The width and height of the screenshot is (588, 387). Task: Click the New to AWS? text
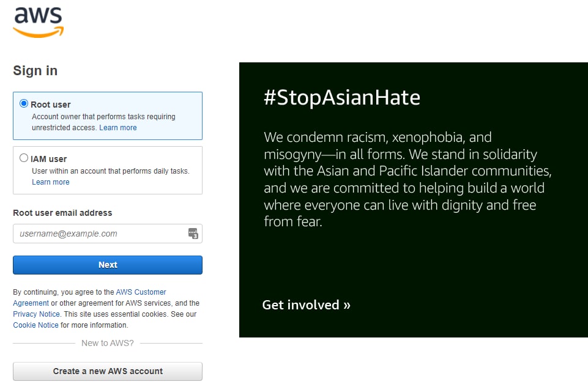pyautogui.click(x=108, y=343)
